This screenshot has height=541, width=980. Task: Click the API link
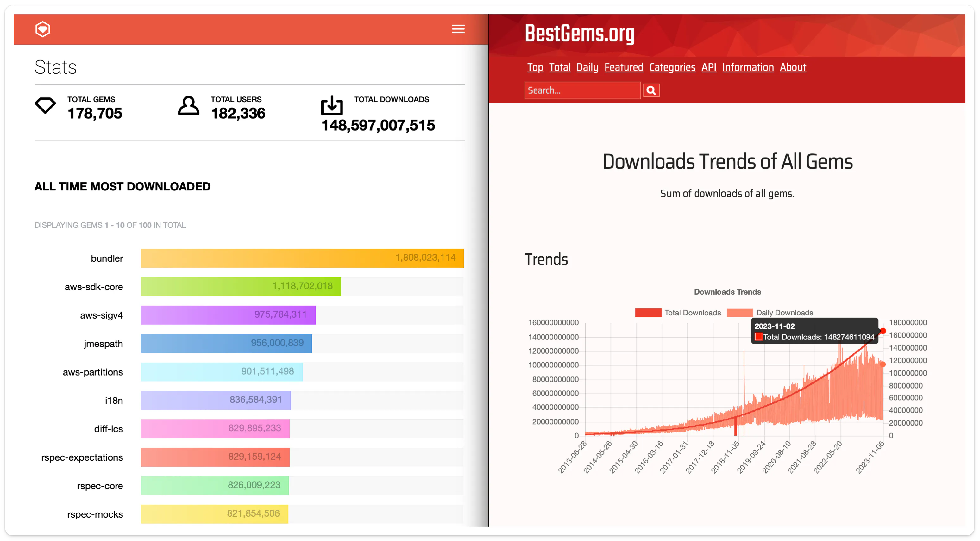click(x=708, y=67)
